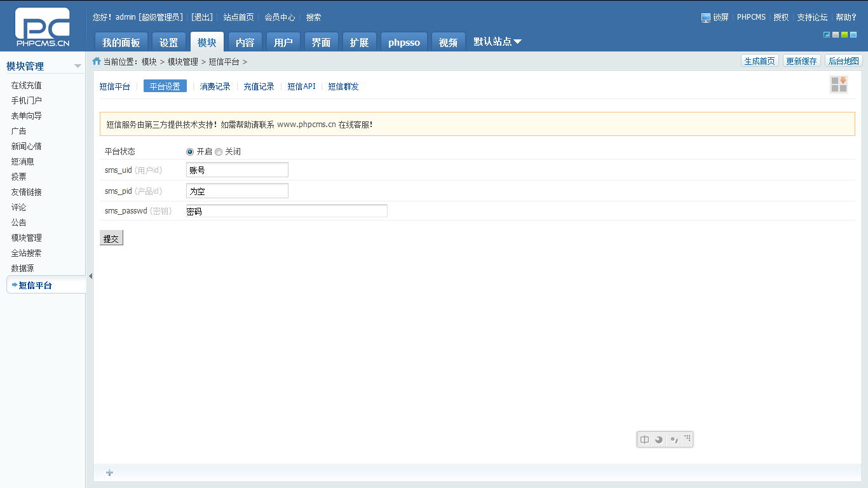Open 新闻心情 in the sidebar

27,146
